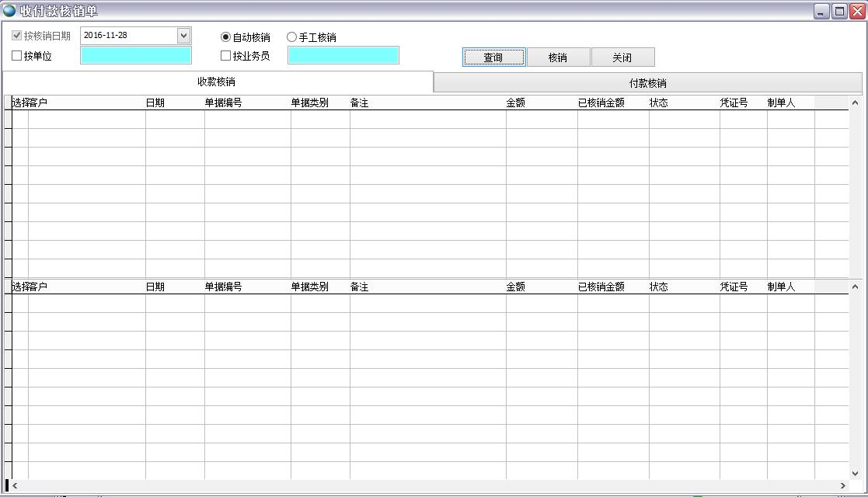Image resolution: width=868 pixels, height=497 pixels.
Task: Select 手工核销 radio button
Action: tap(292, 36)
